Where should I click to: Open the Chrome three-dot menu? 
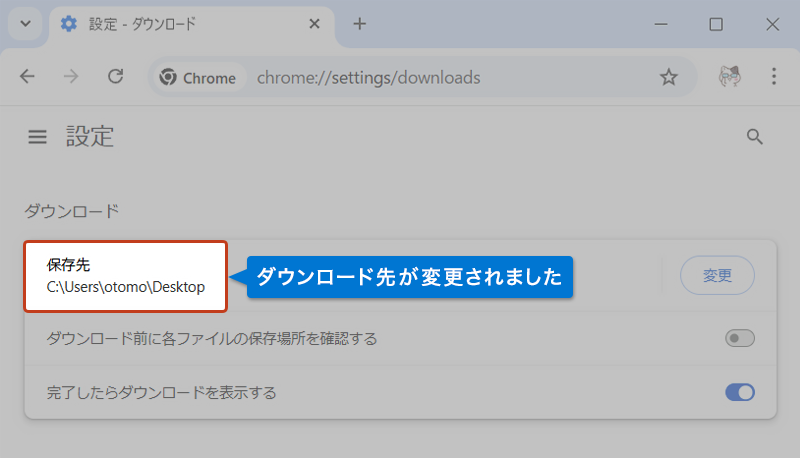click(773, 77)
